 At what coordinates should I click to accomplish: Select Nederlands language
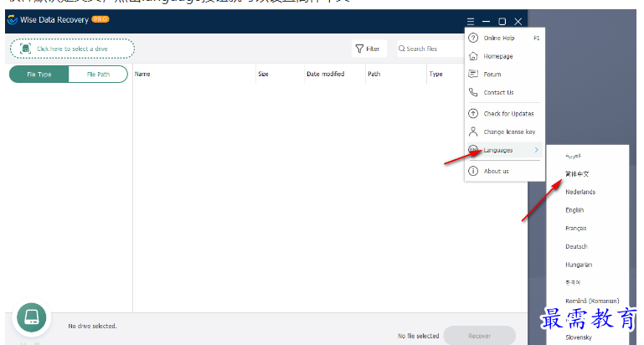(x=580, y=192)
